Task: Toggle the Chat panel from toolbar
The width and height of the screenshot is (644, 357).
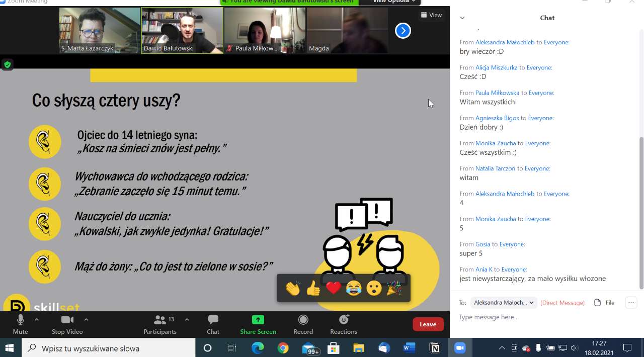Action: [x=213, y=324]
